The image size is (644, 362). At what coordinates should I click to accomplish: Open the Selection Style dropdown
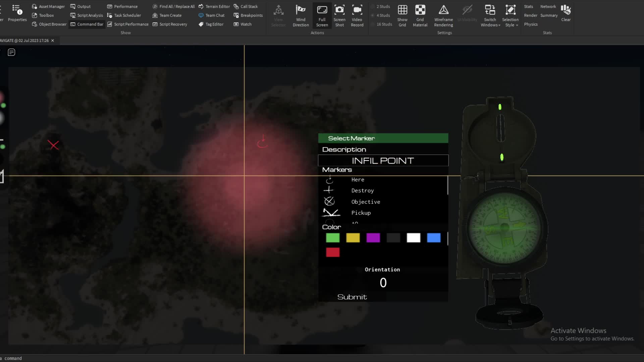[x=510, y=16]
